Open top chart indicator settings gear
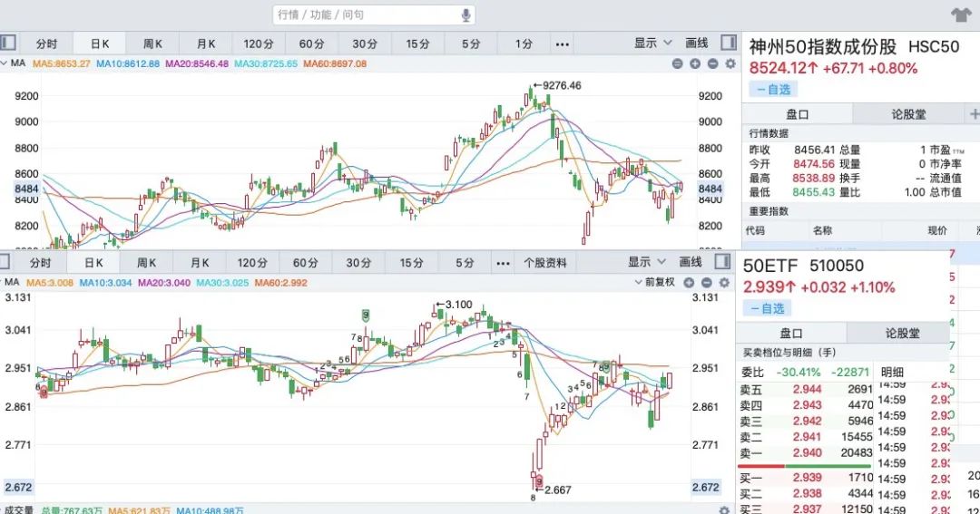The image size is (980, 514). click(x=730, y=63)
